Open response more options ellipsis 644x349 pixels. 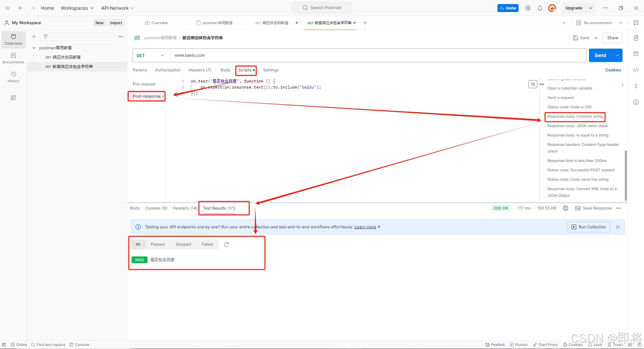pos(619,208)
